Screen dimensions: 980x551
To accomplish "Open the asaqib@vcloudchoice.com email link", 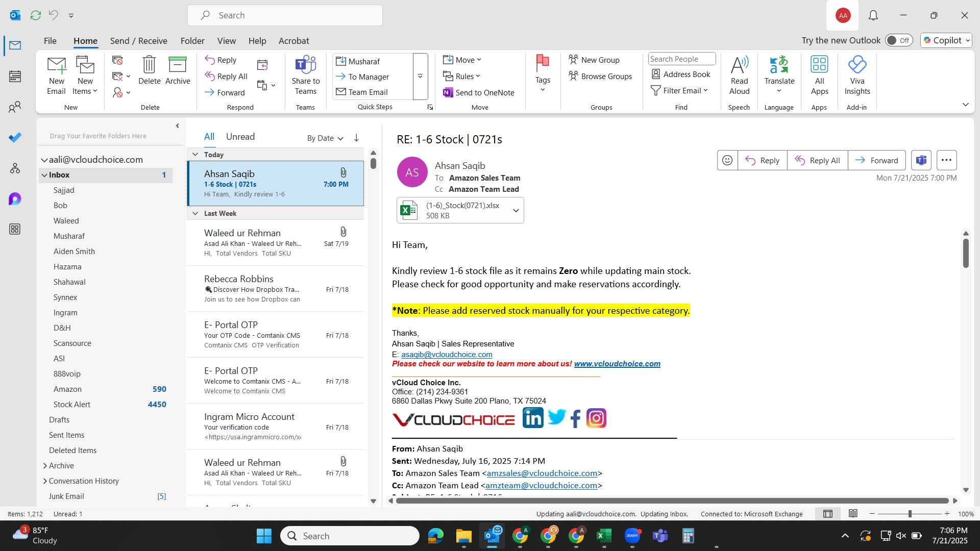I will coord(447,354).
